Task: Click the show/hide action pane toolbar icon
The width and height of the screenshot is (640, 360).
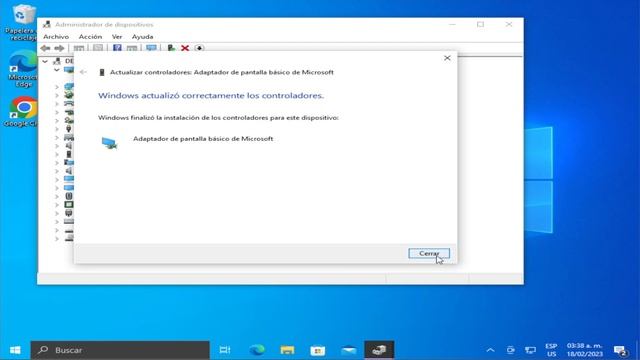Action: (x=132, y=48)
